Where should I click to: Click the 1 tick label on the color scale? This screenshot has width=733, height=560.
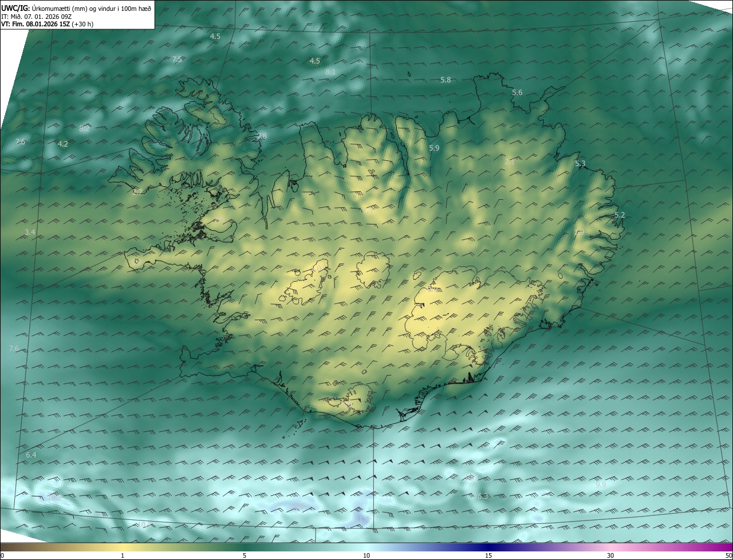pyautogui.click(x=123, y=555)
